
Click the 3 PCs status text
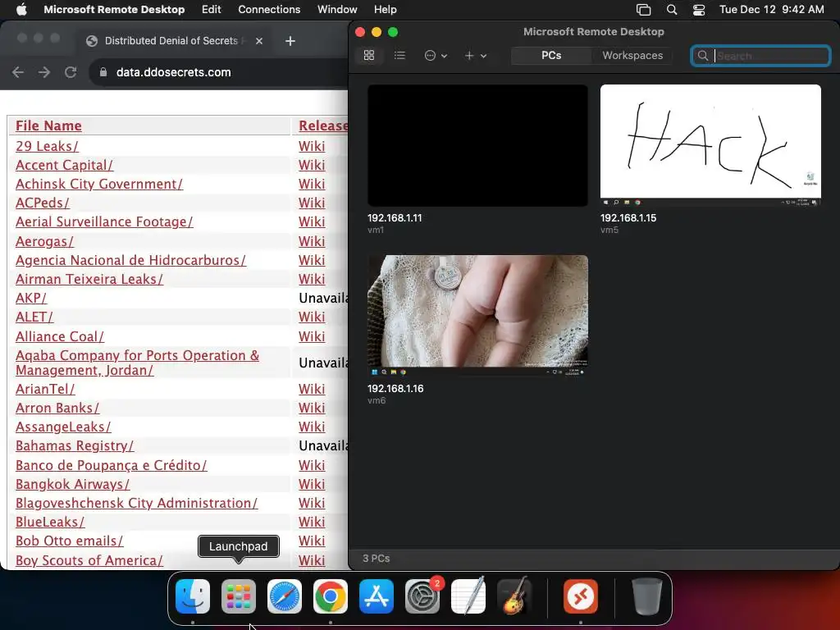(x=376, y=558)
